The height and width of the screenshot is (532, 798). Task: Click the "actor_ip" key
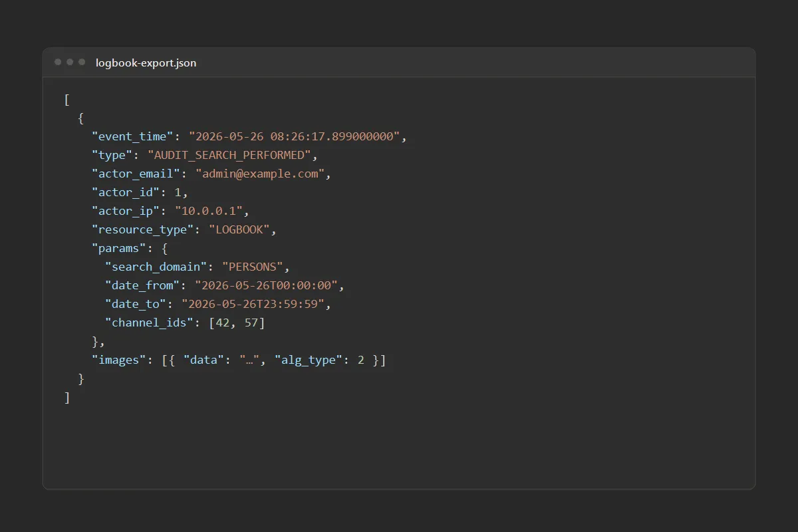pyautogui.click(x=126, y=211)
